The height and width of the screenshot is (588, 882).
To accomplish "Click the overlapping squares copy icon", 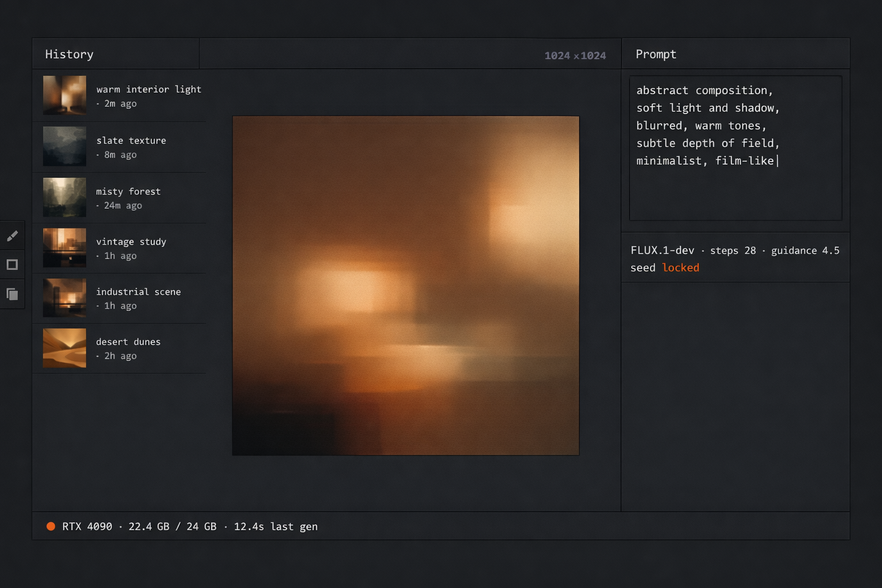I will pyautogui.click(x=12, y=294).
